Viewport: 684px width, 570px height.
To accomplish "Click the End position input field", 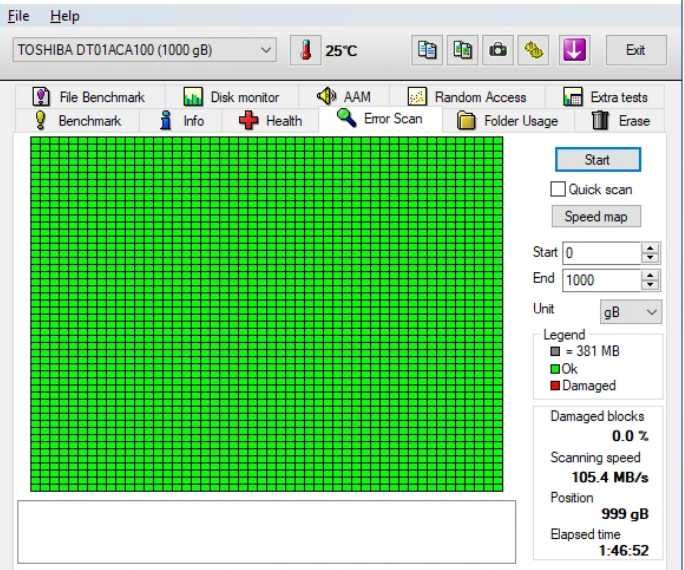I will tap(602, 280).
